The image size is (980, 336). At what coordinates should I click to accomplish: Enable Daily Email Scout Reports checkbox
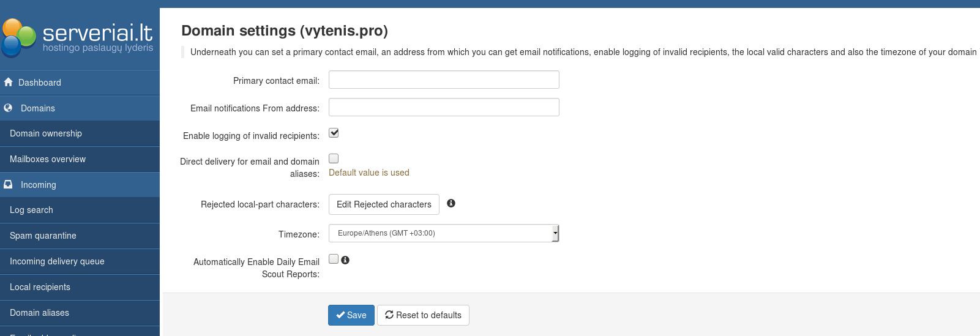pyautogui.click(x=334, y=259)
